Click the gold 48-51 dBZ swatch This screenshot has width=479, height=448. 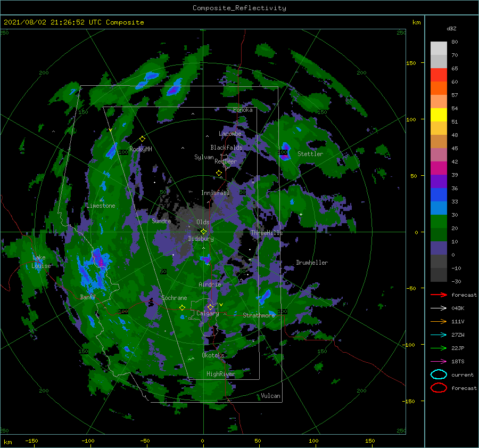click(439, 128)
